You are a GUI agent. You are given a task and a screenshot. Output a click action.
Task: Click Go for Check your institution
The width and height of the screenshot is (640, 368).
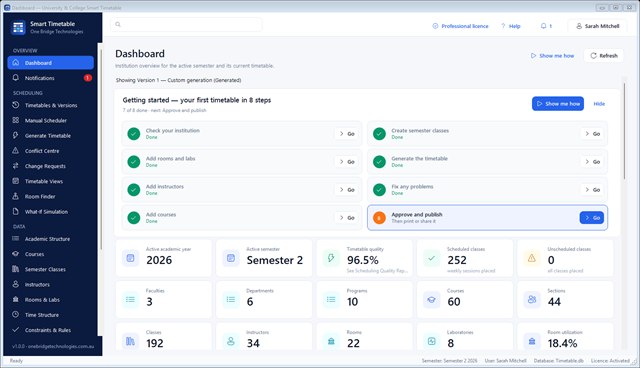pos(347,134)
